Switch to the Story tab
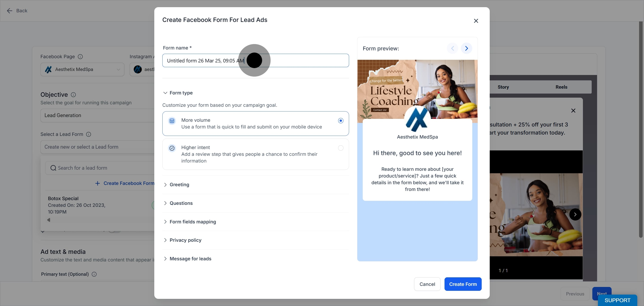This screenshot has height=306, width=644. pos(503,87)
